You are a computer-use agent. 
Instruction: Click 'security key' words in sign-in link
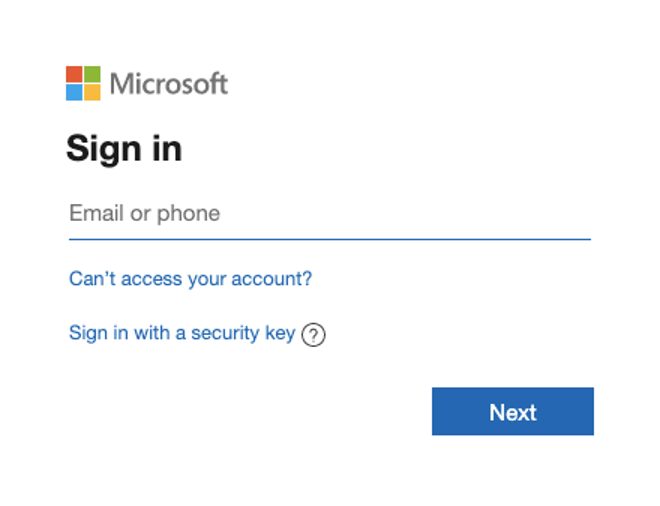tap(243, 333)
